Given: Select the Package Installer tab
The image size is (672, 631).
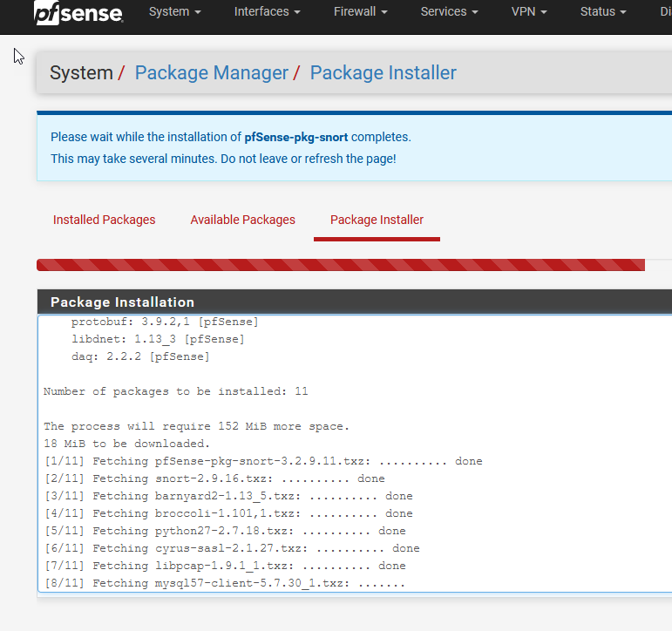Looking at the screenshot, I should pyautogui.click(x=377, y=220).
